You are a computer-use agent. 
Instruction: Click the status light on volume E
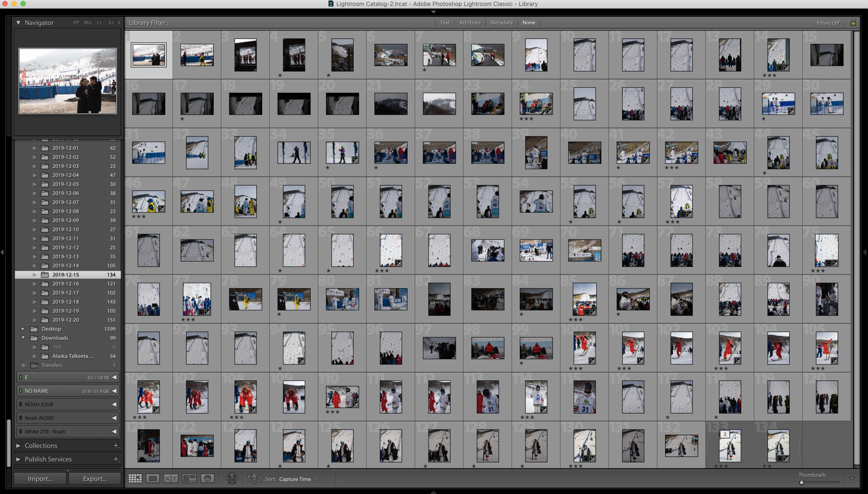(x=20, y=377)
